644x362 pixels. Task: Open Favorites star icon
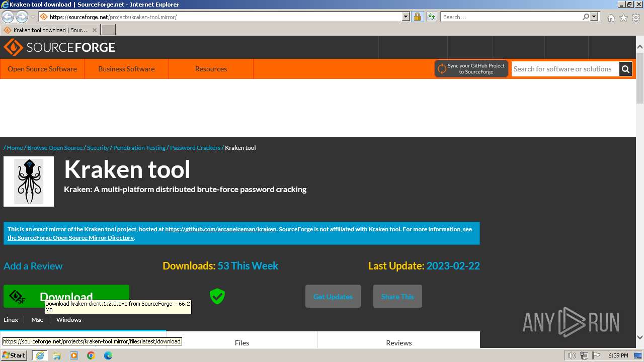pyautogui.click(x=623, y=18)
